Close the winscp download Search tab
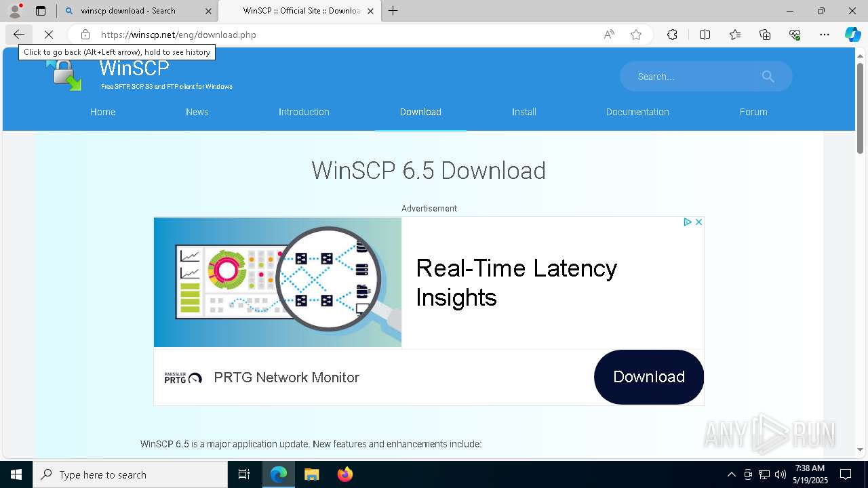The image size is (868, 488). (208, 11)
